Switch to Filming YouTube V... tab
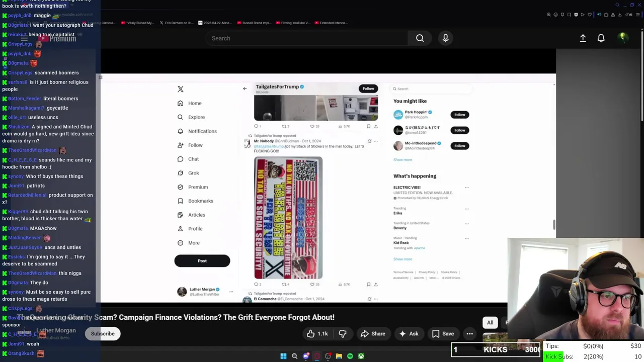644x362 pixels. click(293, 23)
